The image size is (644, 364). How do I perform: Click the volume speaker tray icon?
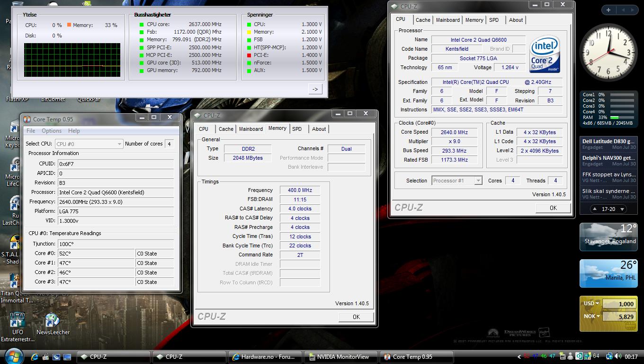[x=618, y=356]
